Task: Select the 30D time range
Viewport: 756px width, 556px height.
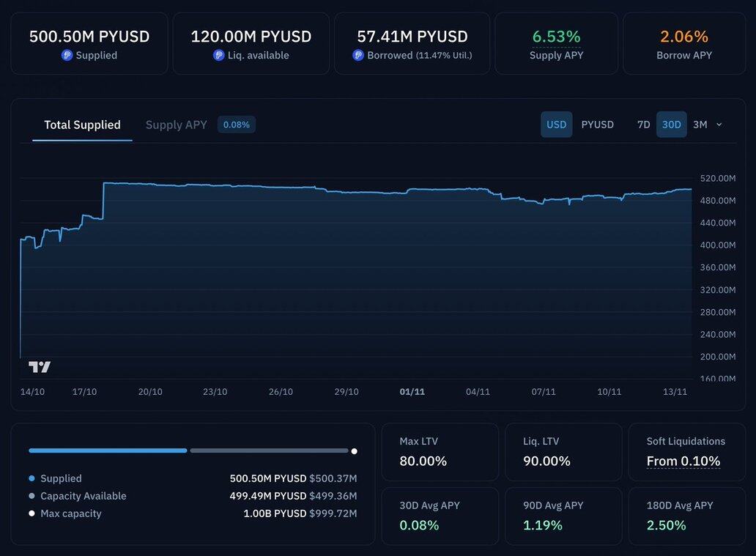Action: pos(671,125)
